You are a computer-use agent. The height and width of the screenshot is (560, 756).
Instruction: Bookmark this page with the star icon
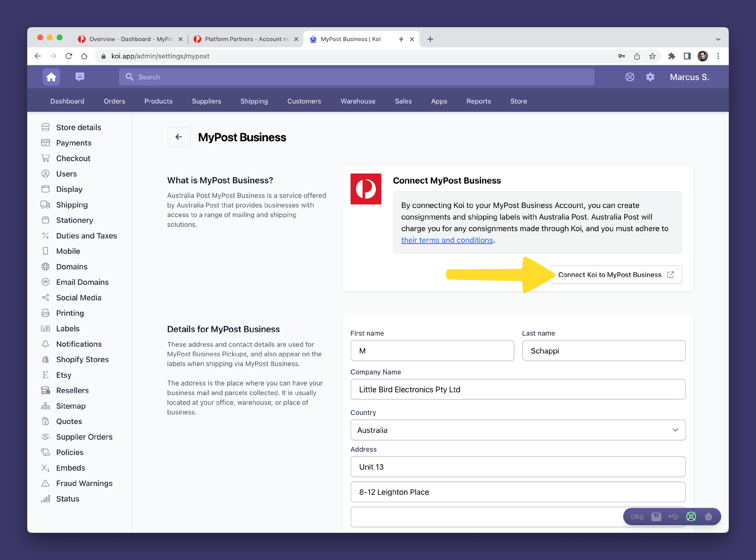[x=652, y=56]
